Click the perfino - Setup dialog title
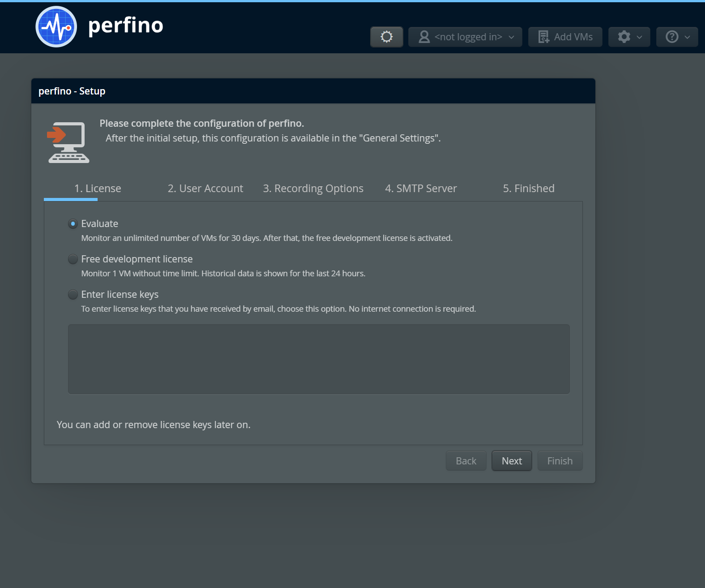This screenshot has height=588, width=705. click(x=72, y=91)
